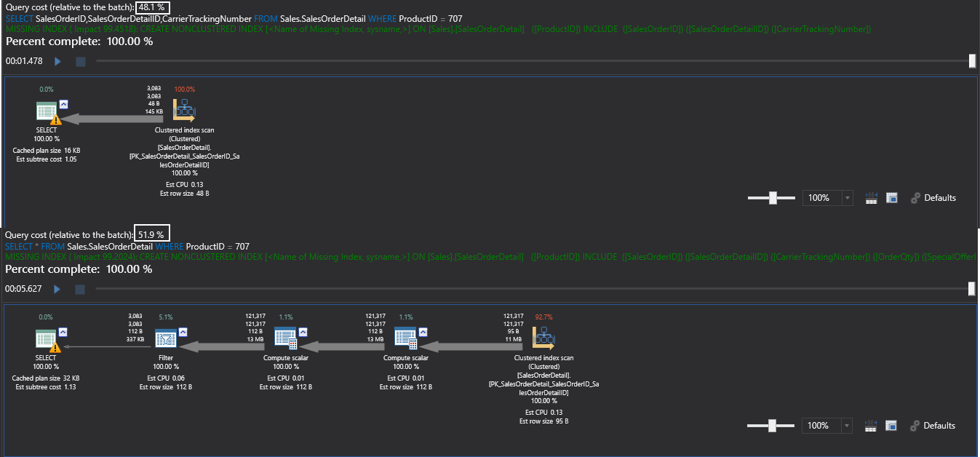Collapse the SELECT node in the top plan

click(63, 104)
